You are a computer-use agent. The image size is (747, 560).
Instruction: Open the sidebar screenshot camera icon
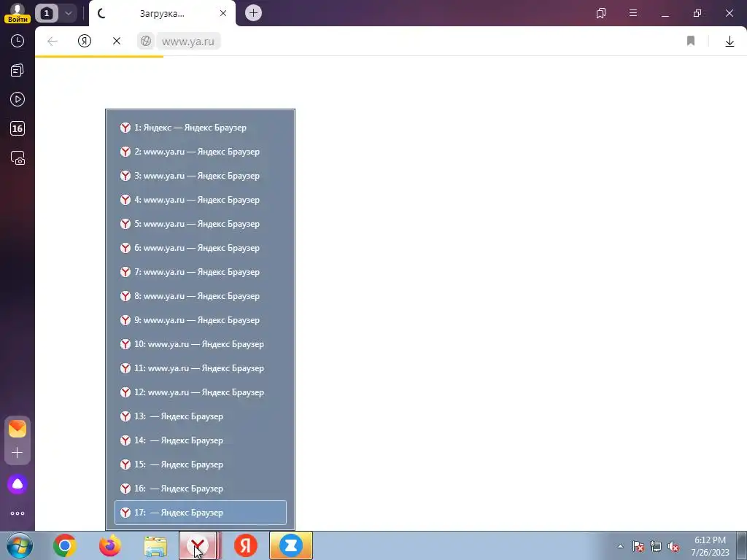coord(18,157)
